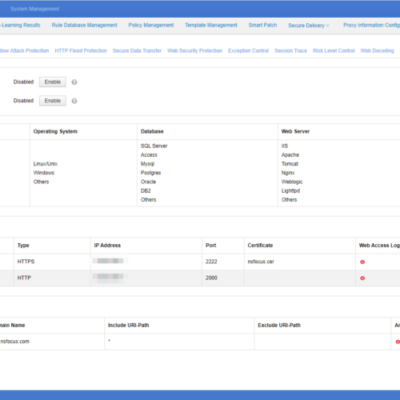The height and width of the screenshot is (400, 400).
Task: Open the Exception Control link
Action: coord(248,51)
